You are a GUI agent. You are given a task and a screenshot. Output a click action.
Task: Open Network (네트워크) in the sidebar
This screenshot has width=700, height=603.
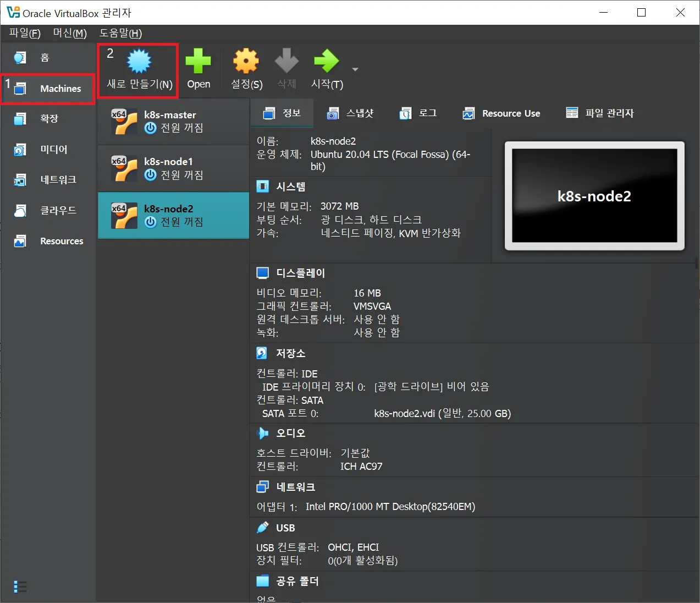click(x=48, y=179)
